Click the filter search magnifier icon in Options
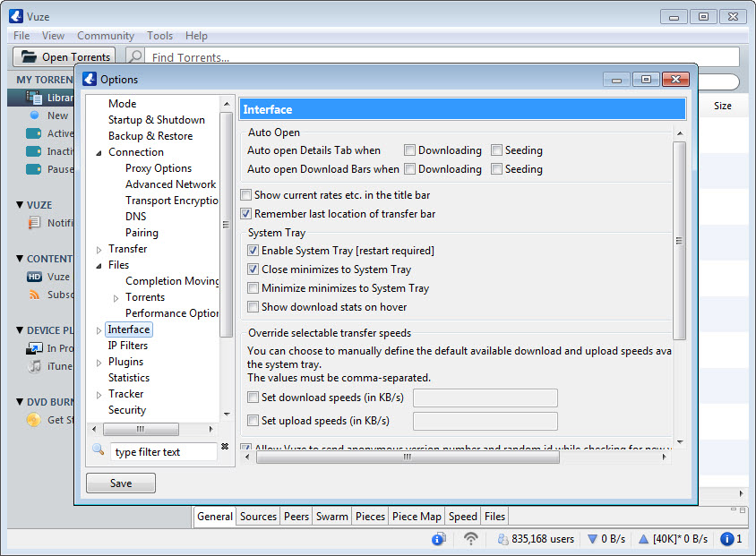Image resolution: width=756 pixels, height=556 pixels. click(99, 449)
